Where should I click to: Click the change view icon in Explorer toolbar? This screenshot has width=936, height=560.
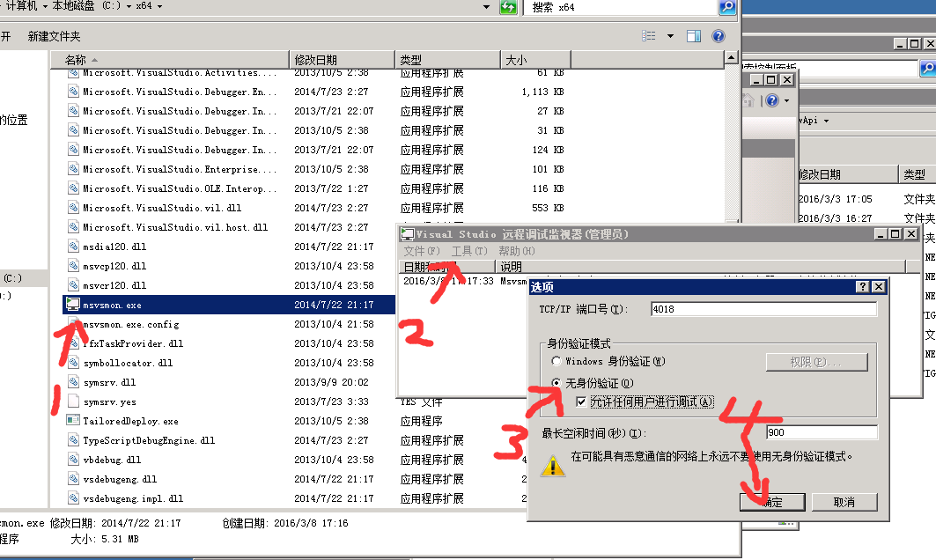pyautogui.click(x=649, y=36)
